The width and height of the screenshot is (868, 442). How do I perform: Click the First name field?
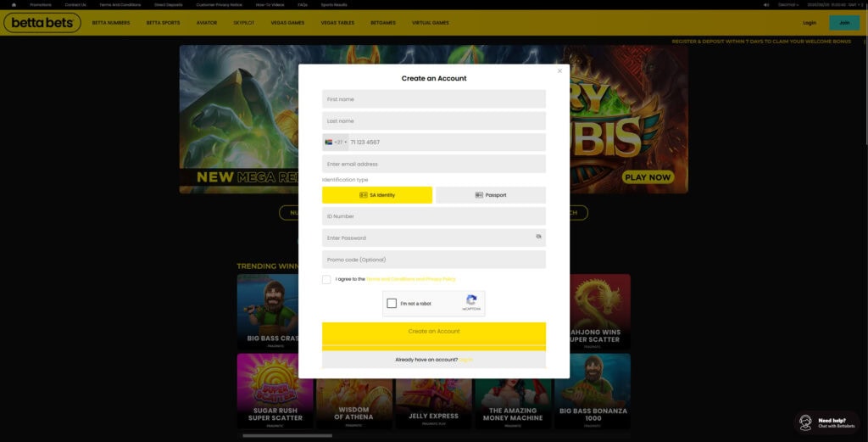pos(433,99)
